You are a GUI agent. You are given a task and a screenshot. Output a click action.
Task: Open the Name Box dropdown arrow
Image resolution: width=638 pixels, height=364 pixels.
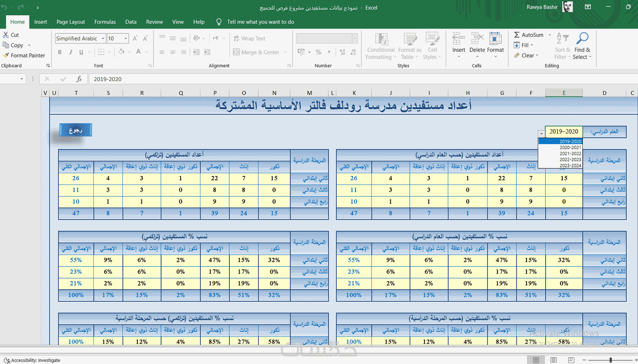21,79
